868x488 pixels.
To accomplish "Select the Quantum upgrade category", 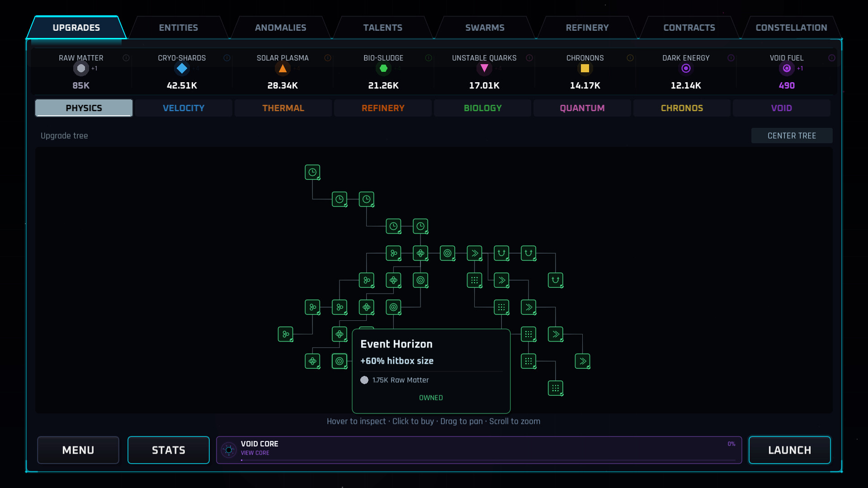I will [582, 108].
